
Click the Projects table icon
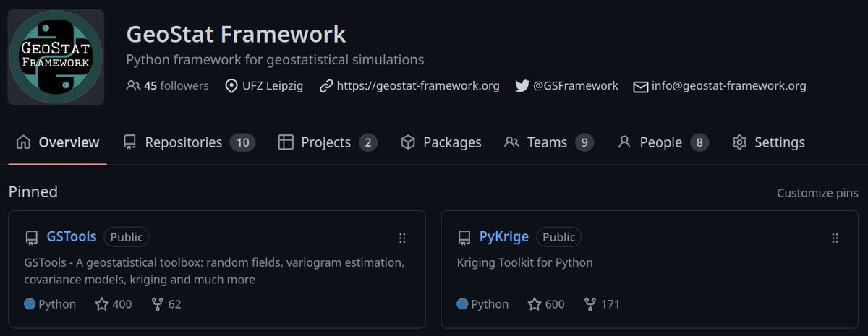286,142
